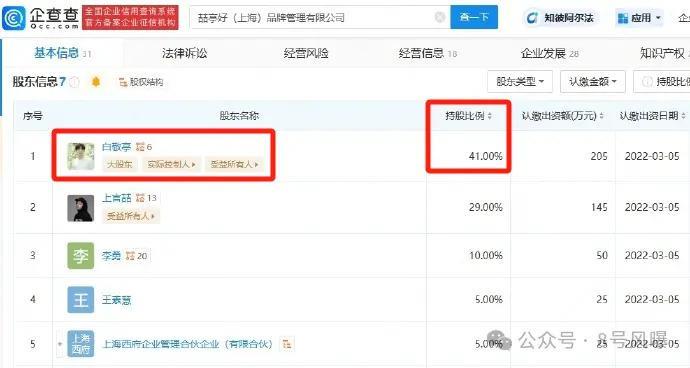Select the green 李 avatar

tap(81, 256)
